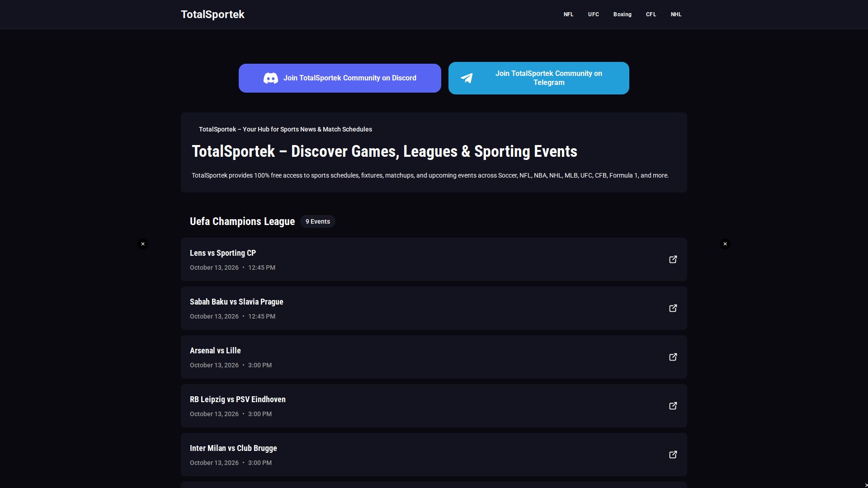The height and width of the screenshot is (488, 868).
Task: Click the Telegram paper plane icon
Action: tap(467, 78)
